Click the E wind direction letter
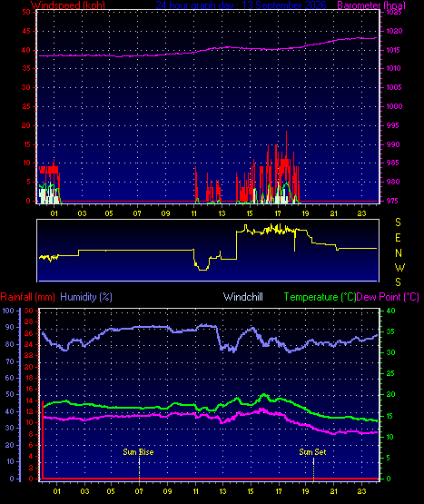The image size is (424, 504). [398, 238]
